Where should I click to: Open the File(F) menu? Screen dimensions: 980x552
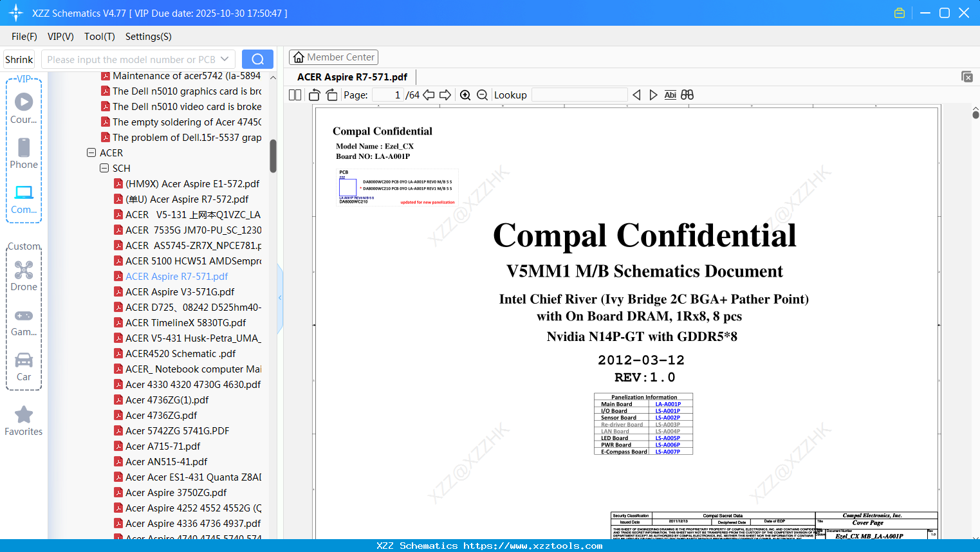pyautogui.click(x=24, y=37)
